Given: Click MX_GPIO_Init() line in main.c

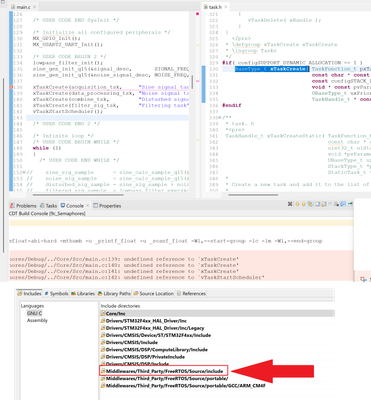Looking at the screenshot, I should (57, 38).
